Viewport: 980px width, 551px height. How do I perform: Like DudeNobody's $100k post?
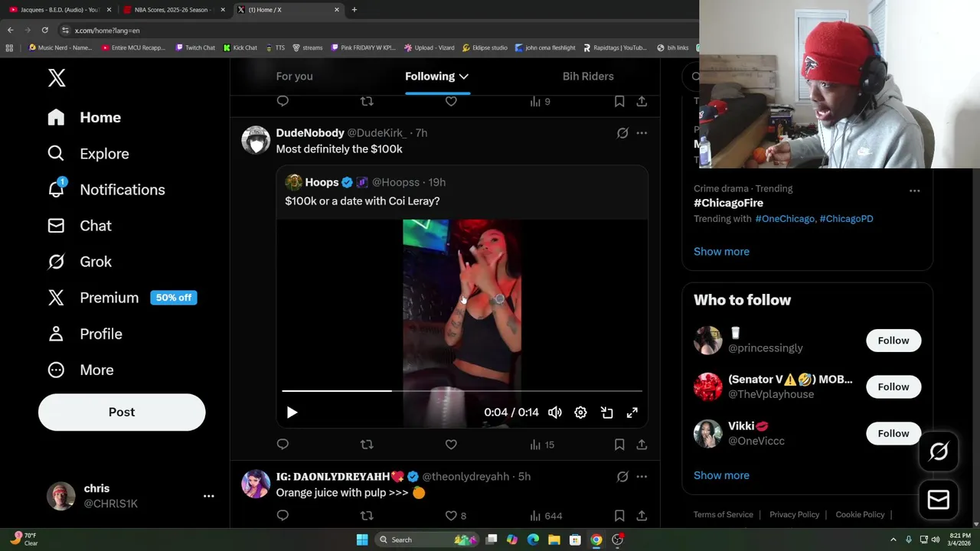click(x=451, y=444)
